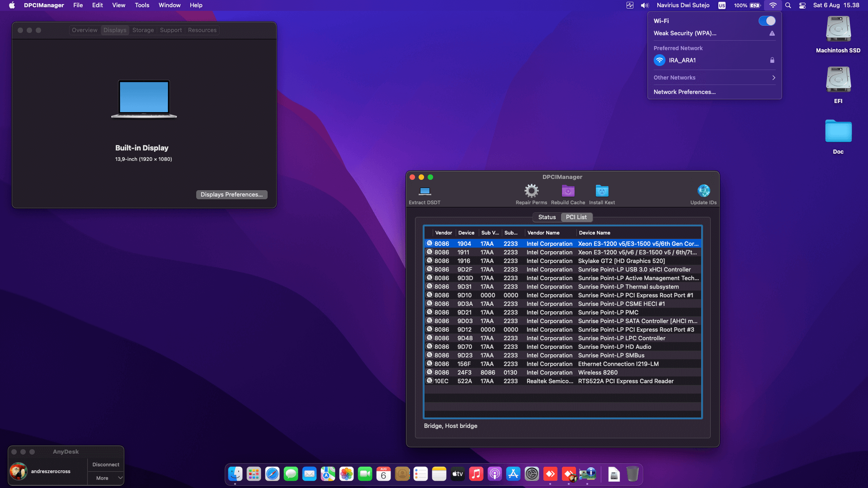Open Launchpad from the Dock
The height and width of the screenshot is (488, 868).
coord(253,474)
